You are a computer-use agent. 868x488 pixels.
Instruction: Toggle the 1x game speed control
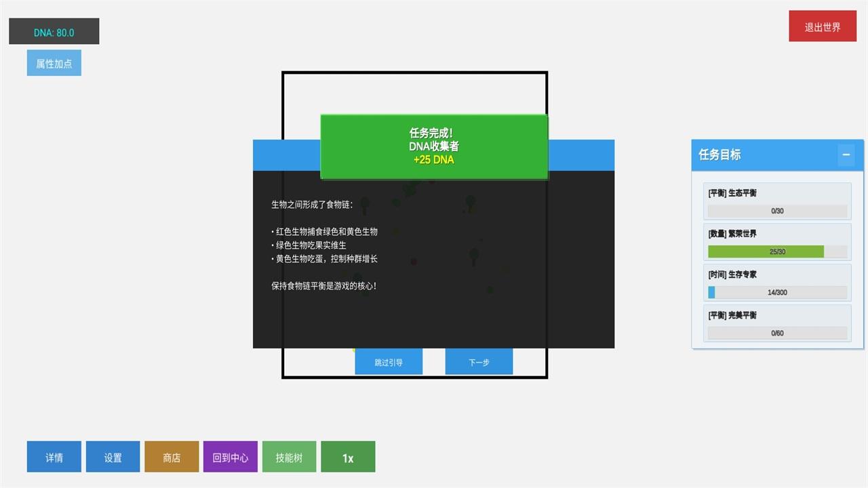(348, 456)
